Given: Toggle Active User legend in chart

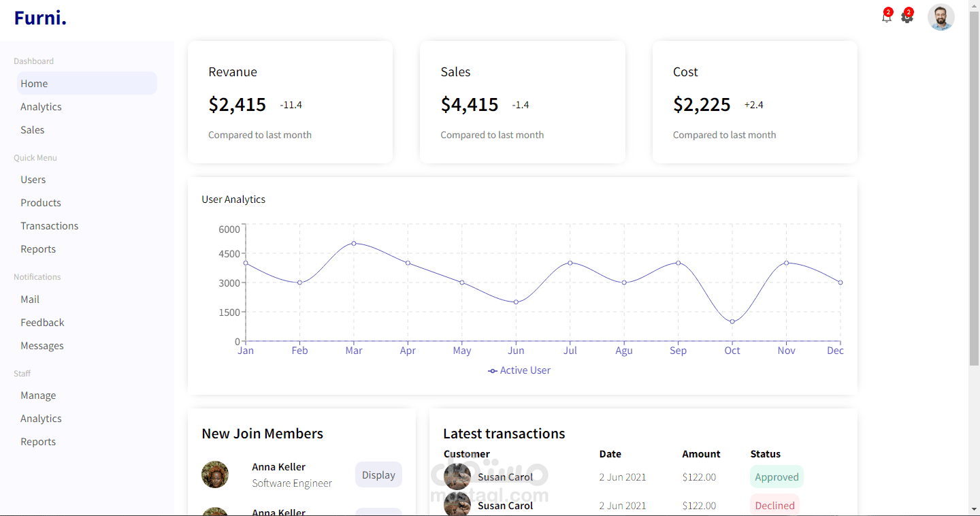Looking at the screenshot, I should (x=519, y=370).
